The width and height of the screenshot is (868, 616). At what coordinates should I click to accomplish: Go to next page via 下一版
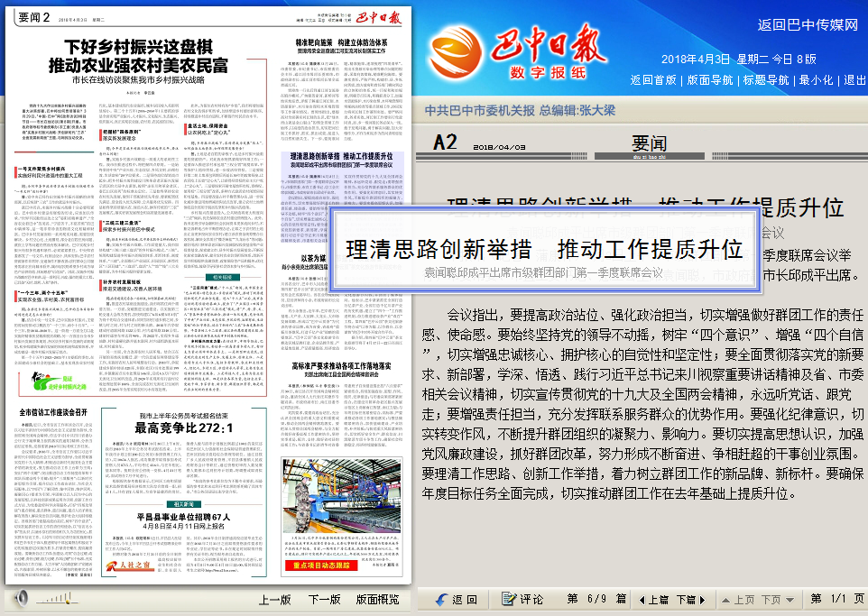324,600
